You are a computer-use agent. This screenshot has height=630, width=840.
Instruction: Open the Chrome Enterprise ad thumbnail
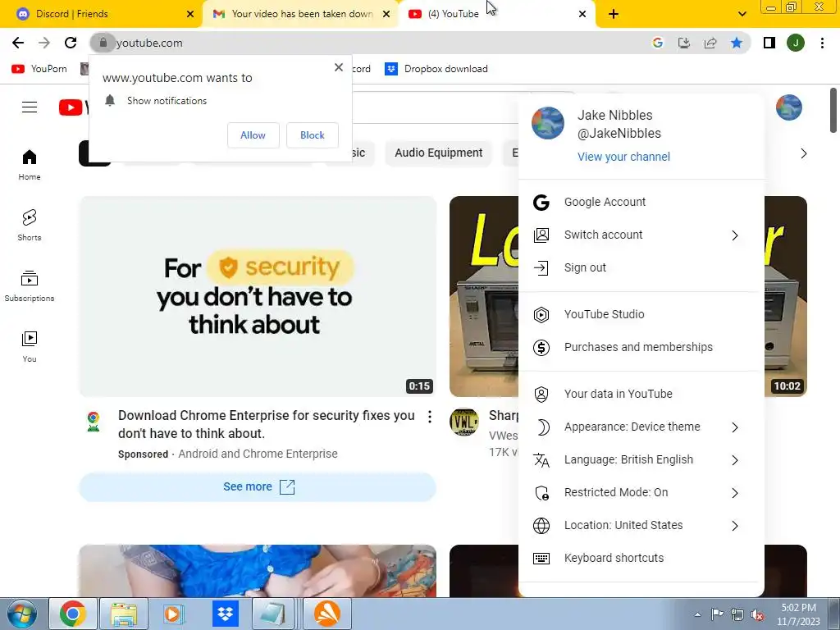click(258, 296)
